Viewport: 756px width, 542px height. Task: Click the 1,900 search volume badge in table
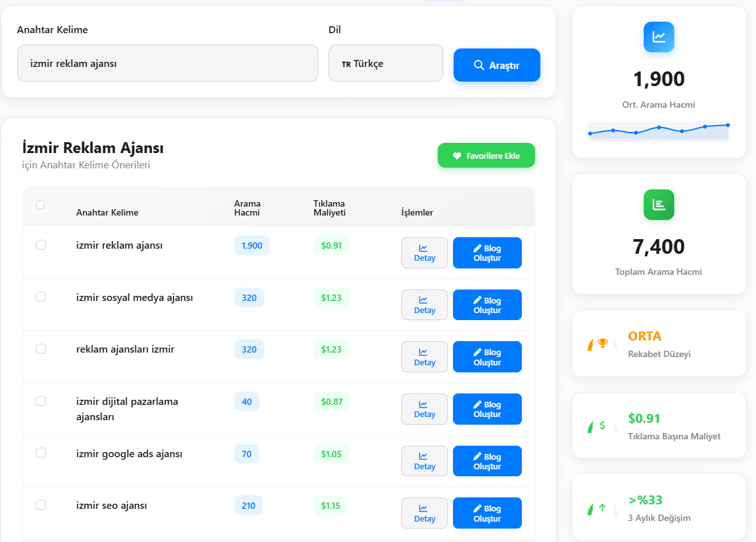click(251, 245)
